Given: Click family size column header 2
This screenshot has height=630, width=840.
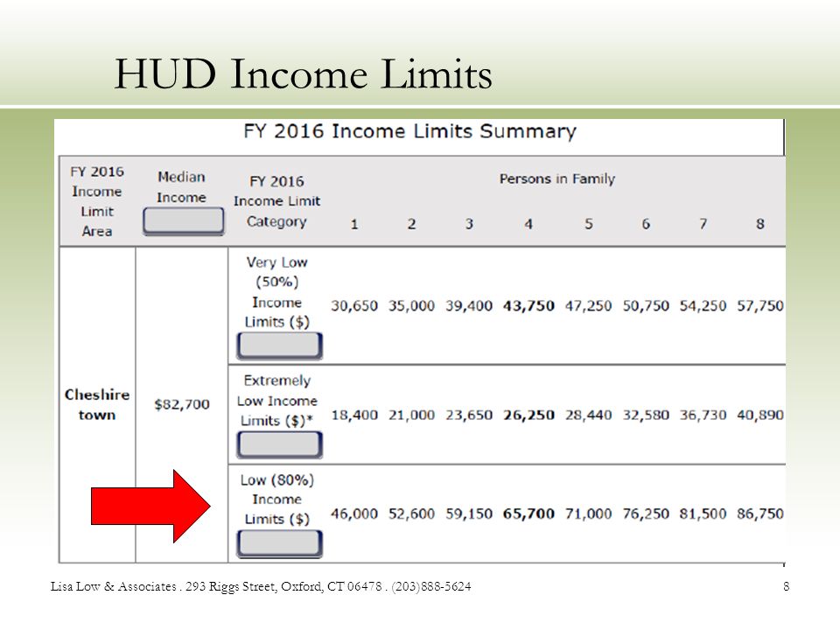Looking at the screenshot, I should tap(411, 224).
